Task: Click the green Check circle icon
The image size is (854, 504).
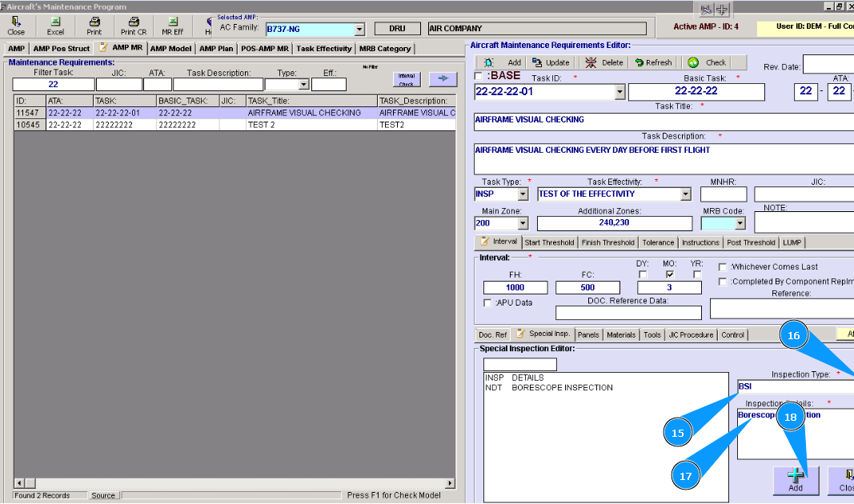Action: (693, 62)
